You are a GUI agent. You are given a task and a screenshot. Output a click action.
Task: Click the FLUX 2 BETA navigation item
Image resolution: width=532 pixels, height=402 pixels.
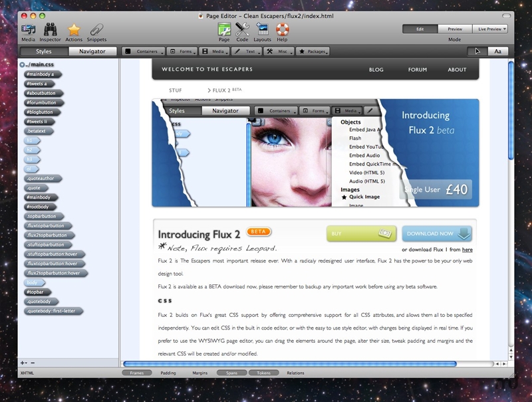coord(224,90)
